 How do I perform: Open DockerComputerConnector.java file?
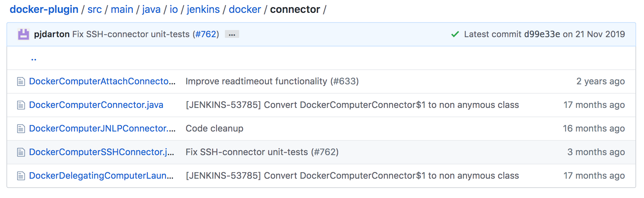click(x=96, y=105)
